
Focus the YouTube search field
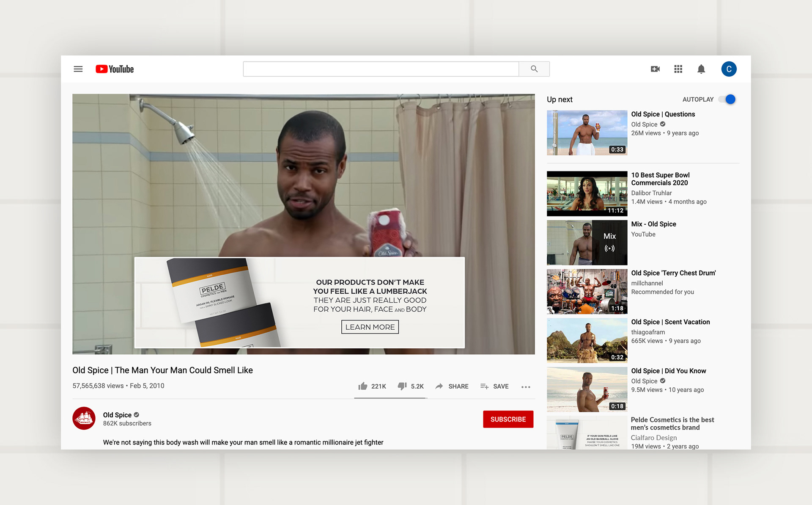tap(381, 69)
